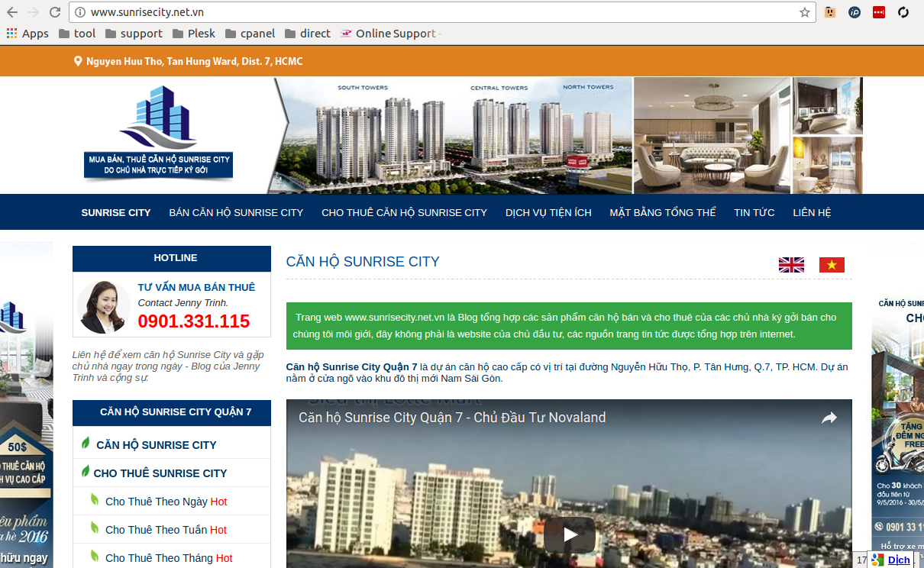
Task: Open the 'cpanel' bookmark folder
Action: coord(250,34)
